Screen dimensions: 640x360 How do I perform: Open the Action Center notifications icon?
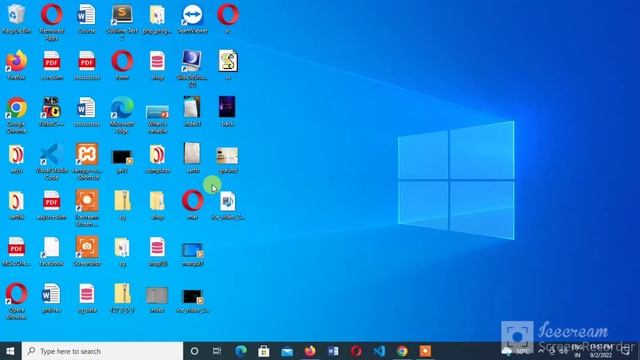pyautogui.click(x=626, y=351)
